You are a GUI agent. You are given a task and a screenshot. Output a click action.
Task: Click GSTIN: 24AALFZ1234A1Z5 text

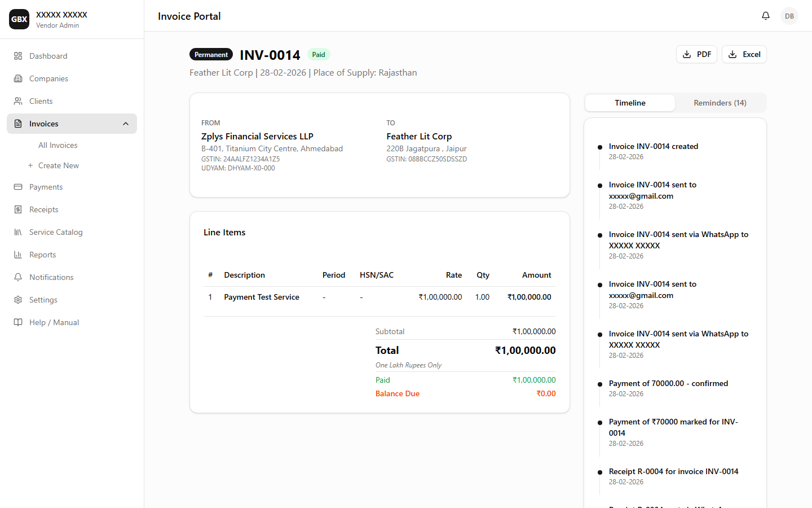tap(241, 159)
